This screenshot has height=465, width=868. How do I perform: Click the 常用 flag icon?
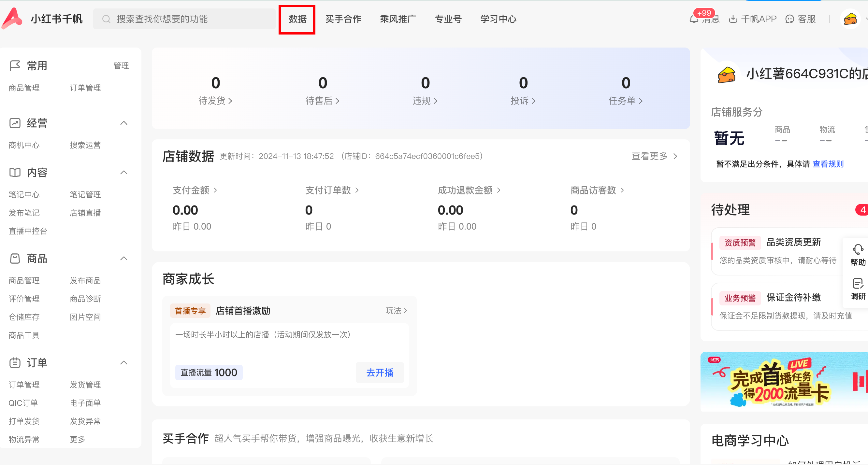pyautogui.click(x=15, y=65)
